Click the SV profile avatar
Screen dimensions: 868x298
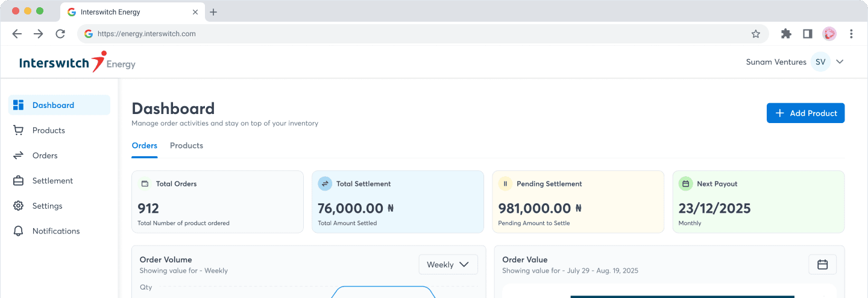click(820, 62)
